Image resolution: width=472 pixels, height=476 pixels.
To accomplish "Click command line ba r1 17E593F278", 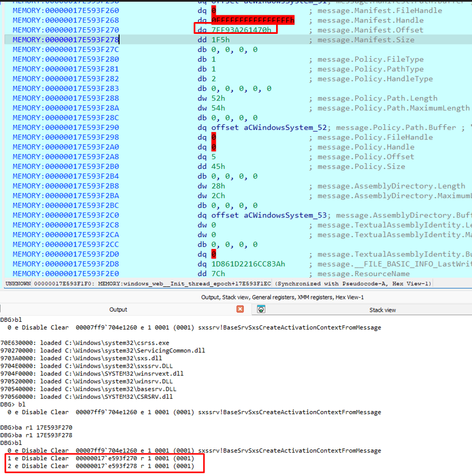I will (37, 435).
